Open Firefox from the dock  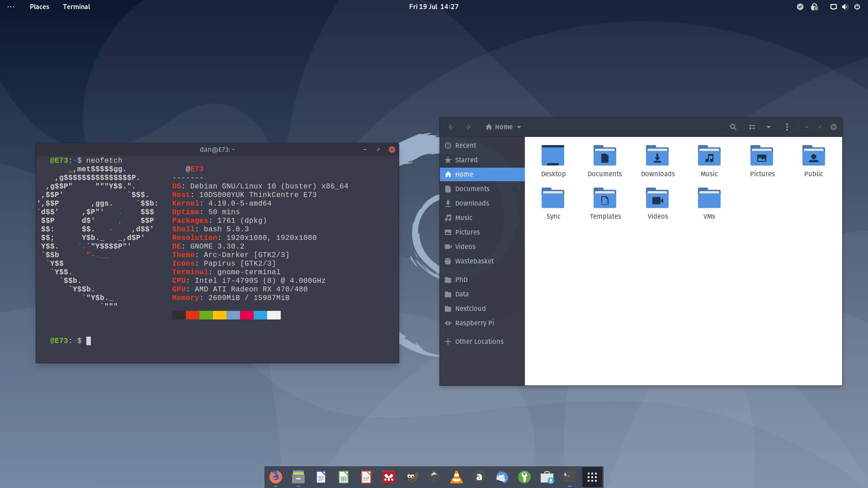(276, 477)
